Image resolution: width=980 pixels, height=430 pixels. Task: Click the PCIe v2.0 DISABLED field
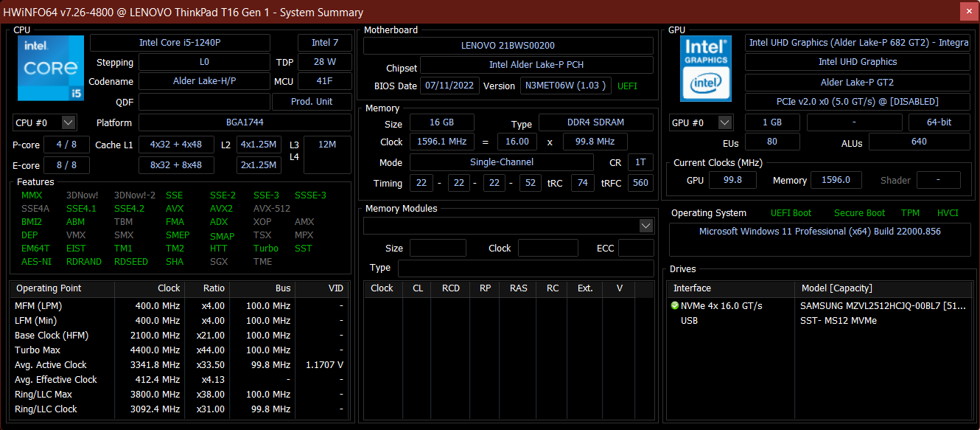click(858, 102)
